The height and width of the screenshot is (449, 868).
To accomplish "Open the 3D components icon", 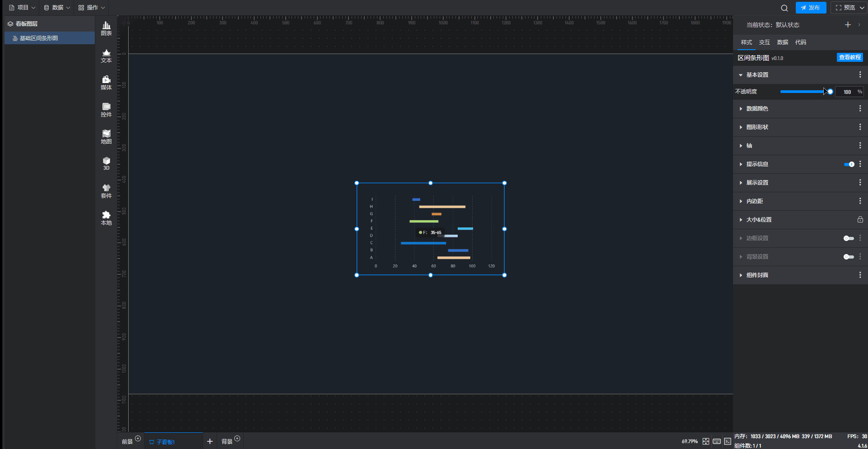I will point(106,163).
